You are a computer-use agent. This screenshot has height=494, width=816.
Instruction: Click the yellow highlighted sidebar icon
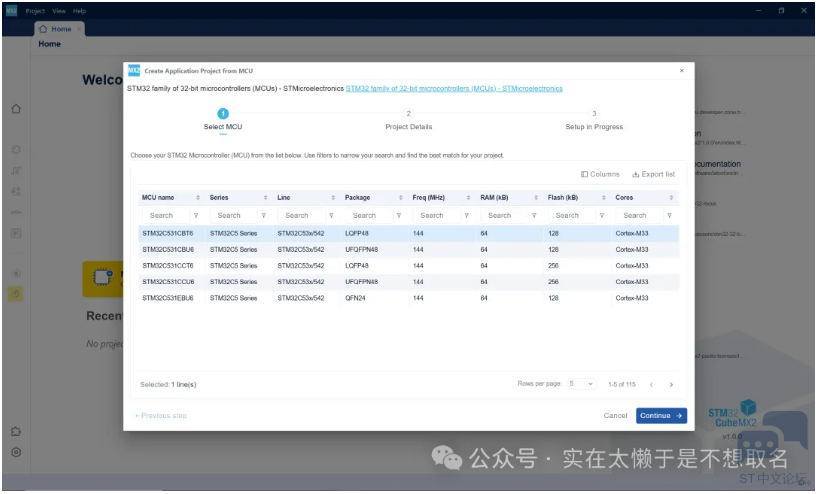[16, 294]
